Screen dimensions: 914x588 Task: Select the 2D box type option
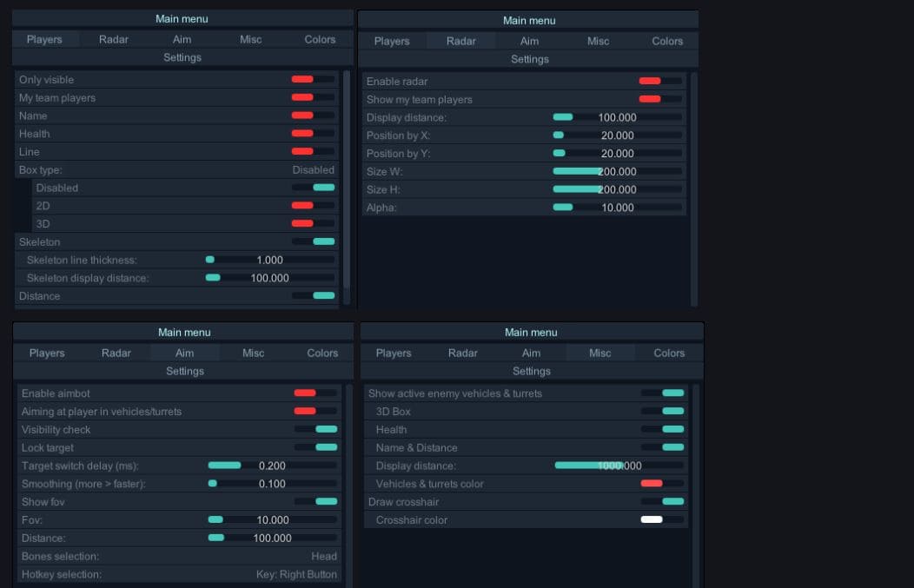click(313, 206)
